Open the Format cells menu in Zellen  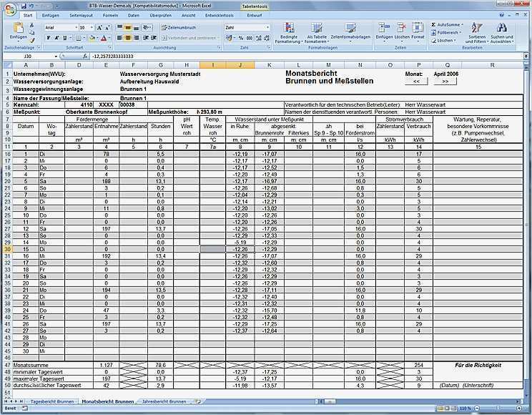click(x=418, y=31)
